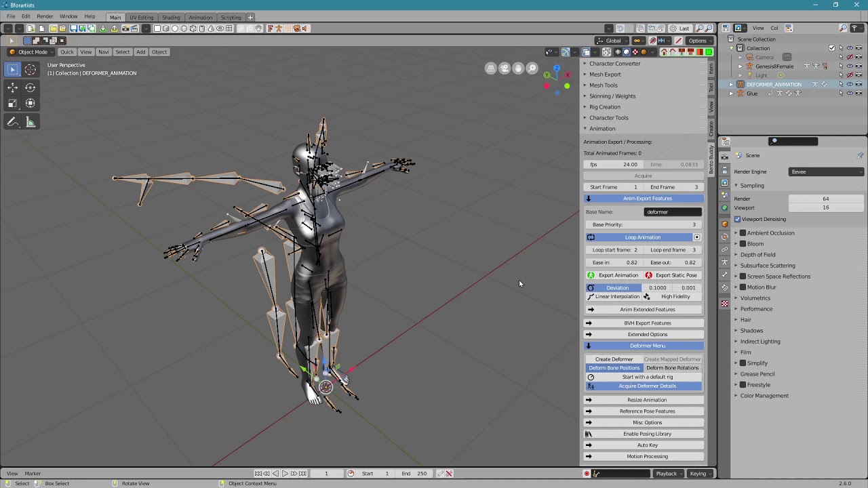Adjust the Base Priority slider
The height and width of the screenshot is (488, 868).
(x=644, y=224)
